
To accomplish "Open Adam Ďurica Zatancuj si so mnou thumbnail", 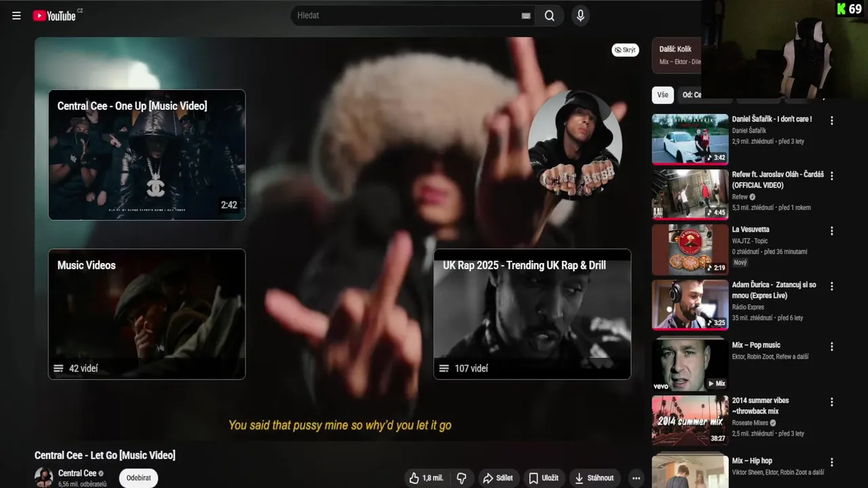I will pos(690,305).
